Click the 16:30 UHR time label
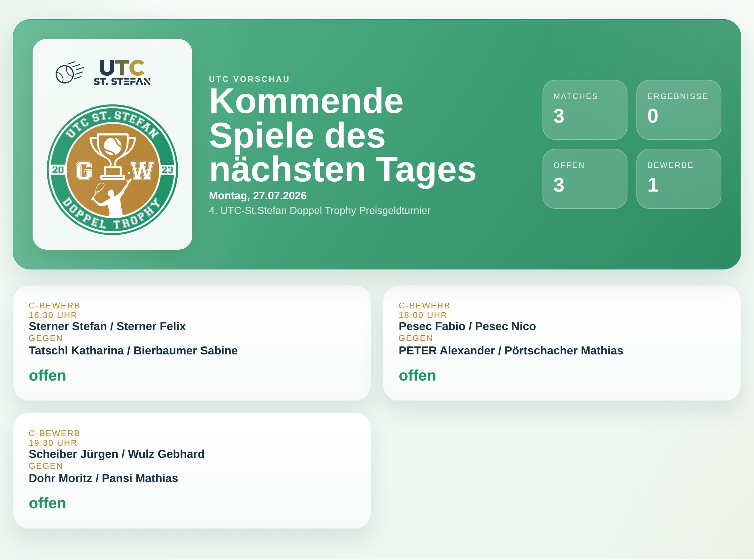 point(53,315)
